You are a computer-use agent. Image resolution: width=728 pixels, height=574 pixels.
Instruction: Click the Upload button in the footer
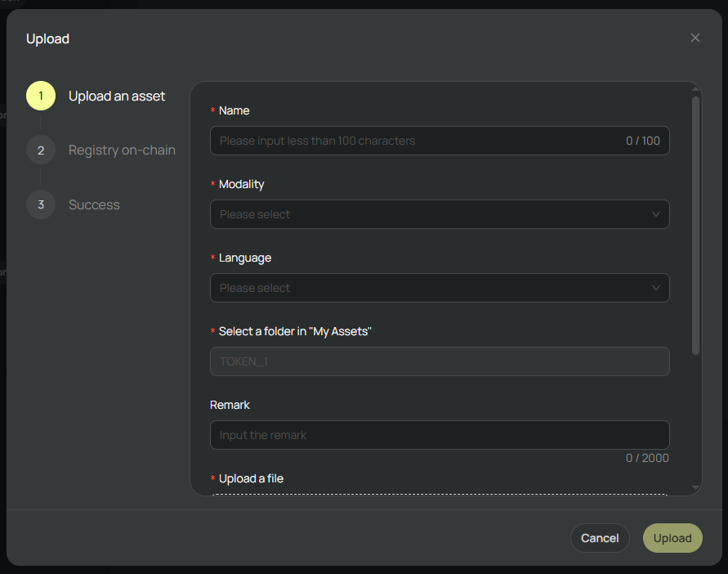(672, 538)
